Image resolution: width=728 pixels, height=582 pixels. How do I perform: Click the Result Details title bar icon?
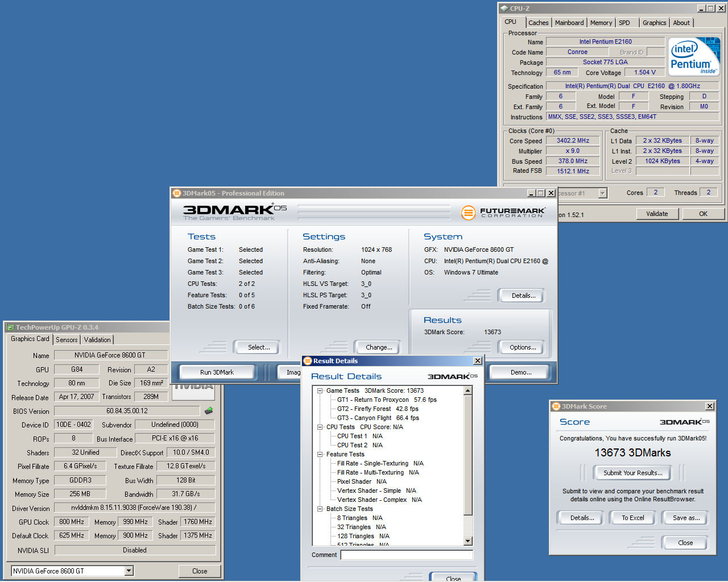(x=308, y=361)
